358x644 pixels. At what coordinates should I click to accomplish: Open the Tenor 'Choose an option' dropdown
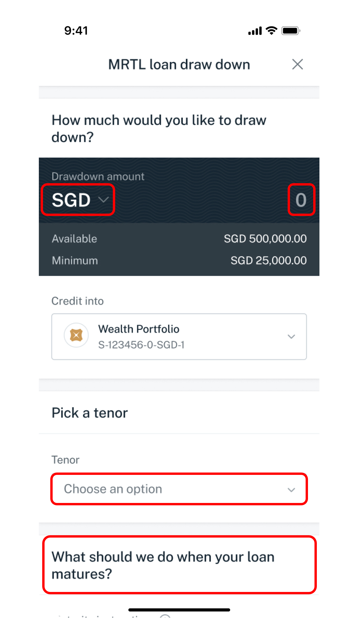tap(179, 489)
